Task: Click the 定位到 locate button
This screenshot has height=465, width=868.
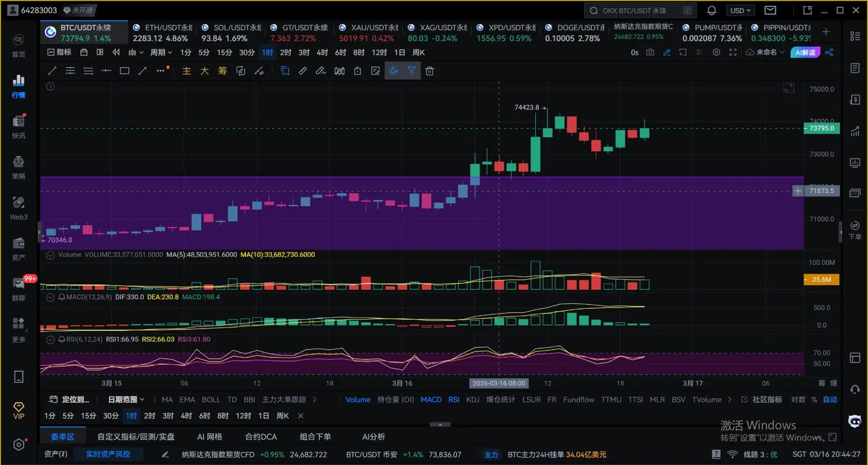Action: (x=70, y=399)
